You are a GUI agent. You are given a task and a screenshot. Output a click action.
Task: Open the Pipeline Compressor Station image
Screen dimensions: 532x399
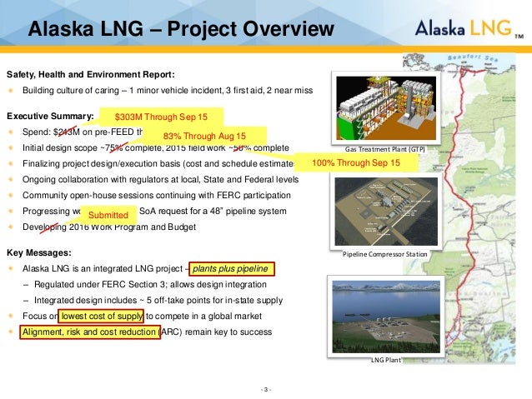point(386,212)
